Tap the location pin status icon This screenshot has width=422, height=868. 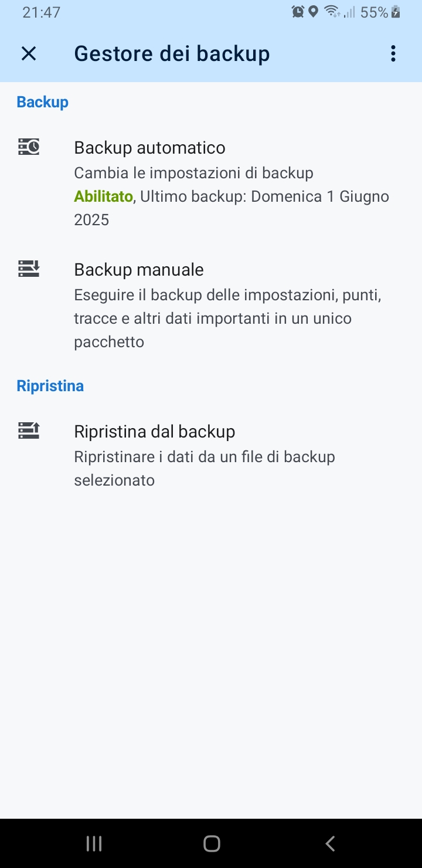point(313,12)
